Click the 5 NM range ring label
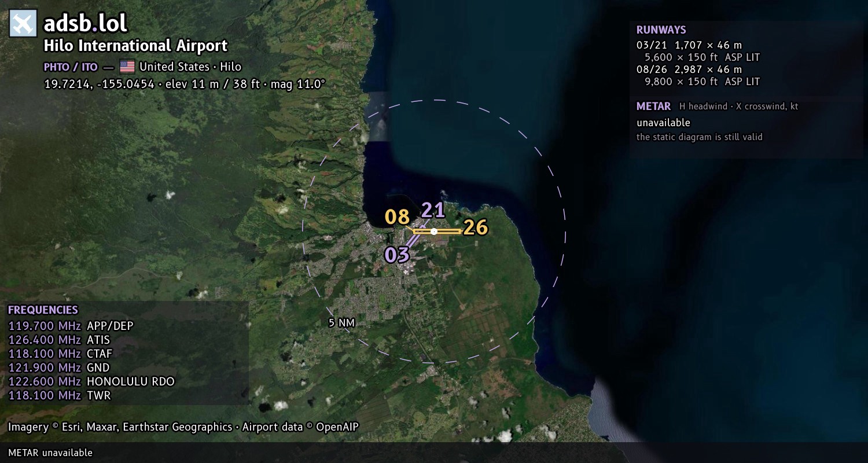Screen dimensions: 868x463 point(341,323)
